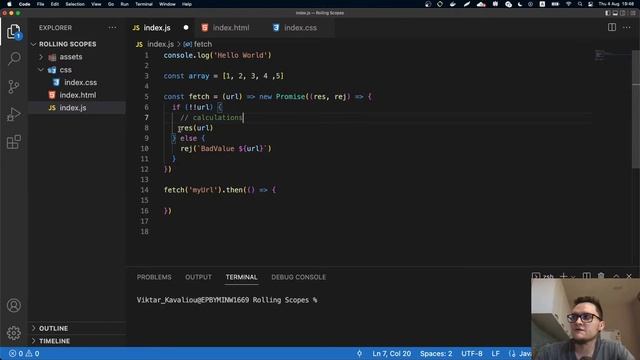The height and width of the screenshot is (360, 640).
Task: Switch to the index.js editor tab
Action: tap(157, 28)
